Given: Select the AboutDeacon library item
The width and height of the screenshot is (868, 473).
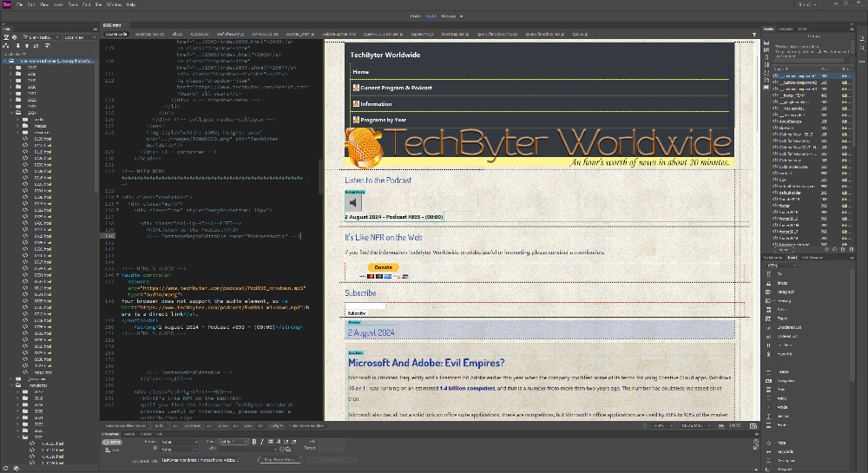Looking at the screenshot, I should tap(790, 122).
